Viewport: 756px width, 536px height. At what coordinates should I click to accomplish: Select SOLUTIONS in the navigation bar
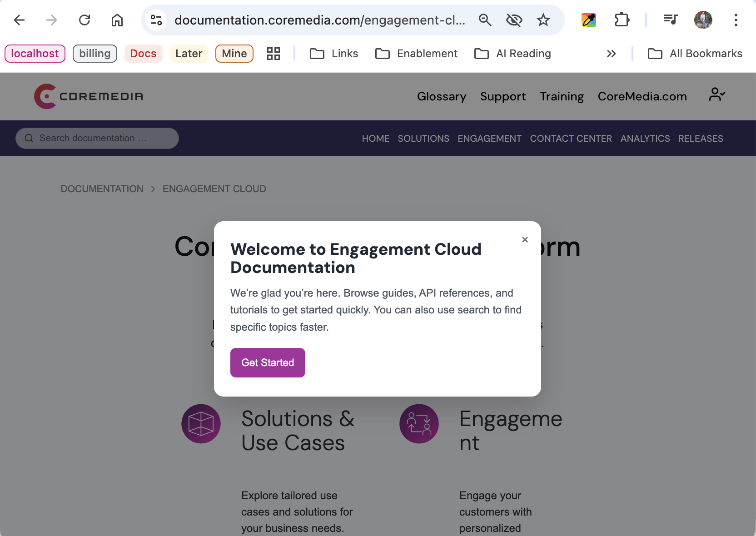coord(423,139)
